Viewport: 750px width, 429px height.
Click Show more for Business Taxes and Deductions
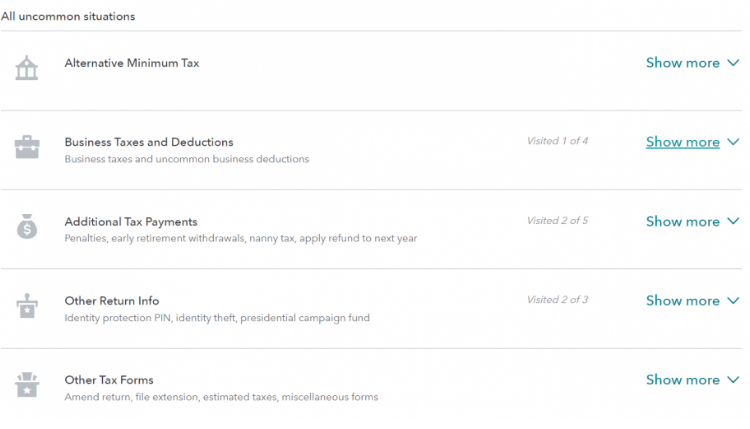click(682, 142)
